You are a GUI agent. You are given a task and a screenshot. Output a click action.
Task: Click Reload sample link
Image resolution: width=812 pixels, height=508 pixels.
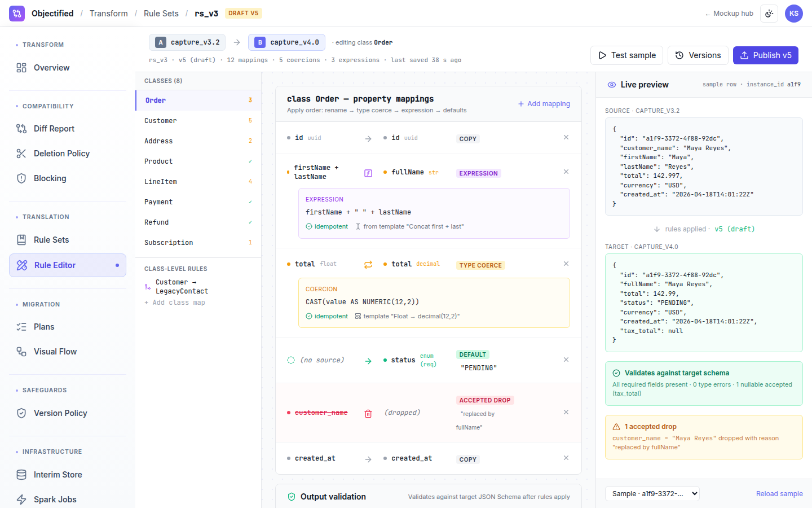(x=779, y=494)
